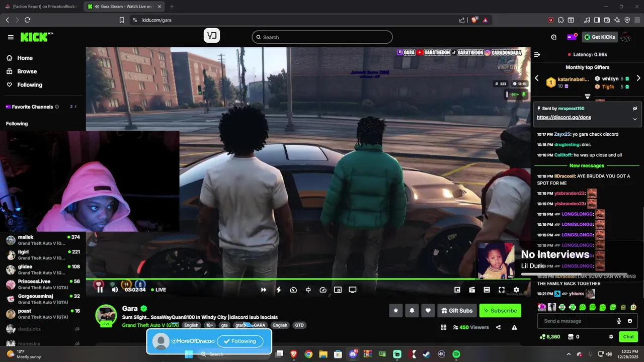644x362 pixels.
Task: Click the lightning bolt icon in player
Action: 278,290
